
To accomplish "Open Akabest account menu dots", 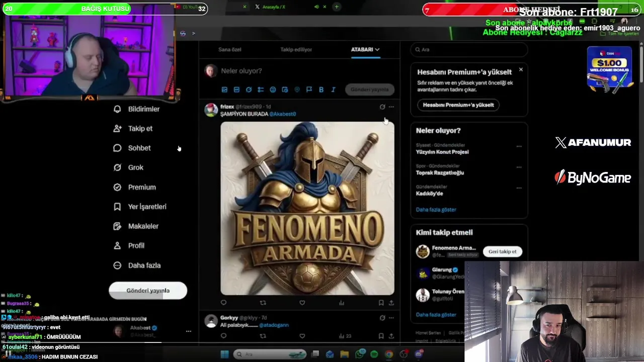I will click(189, 331).
